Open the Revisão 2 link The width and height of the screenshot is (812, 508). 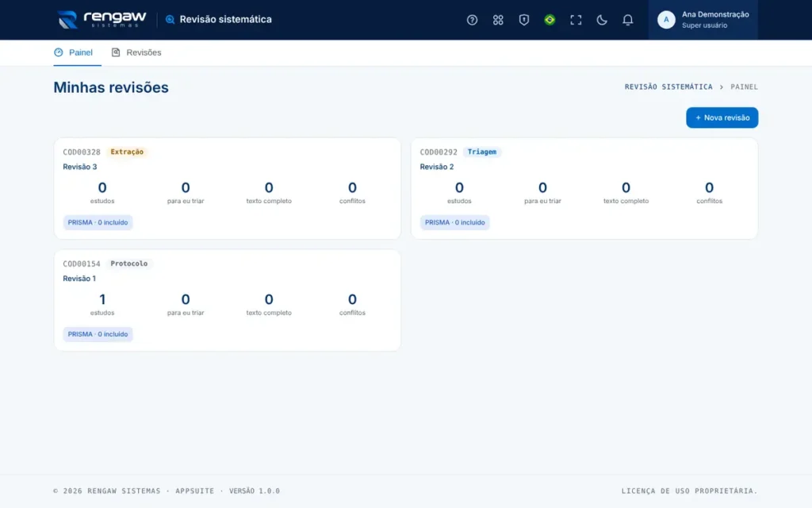click(x=437, y=167)
